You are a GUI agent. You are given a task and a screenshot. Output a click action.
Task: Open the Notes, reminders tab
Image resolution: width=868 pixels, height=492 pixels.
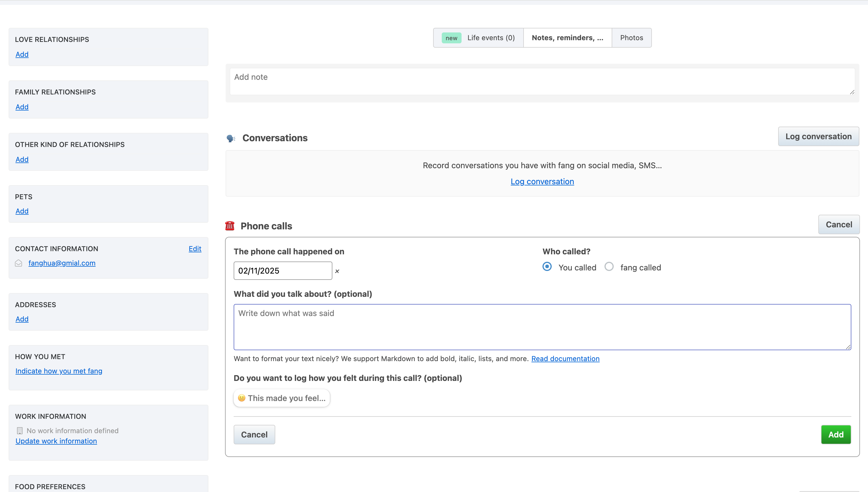pos(567,38)
